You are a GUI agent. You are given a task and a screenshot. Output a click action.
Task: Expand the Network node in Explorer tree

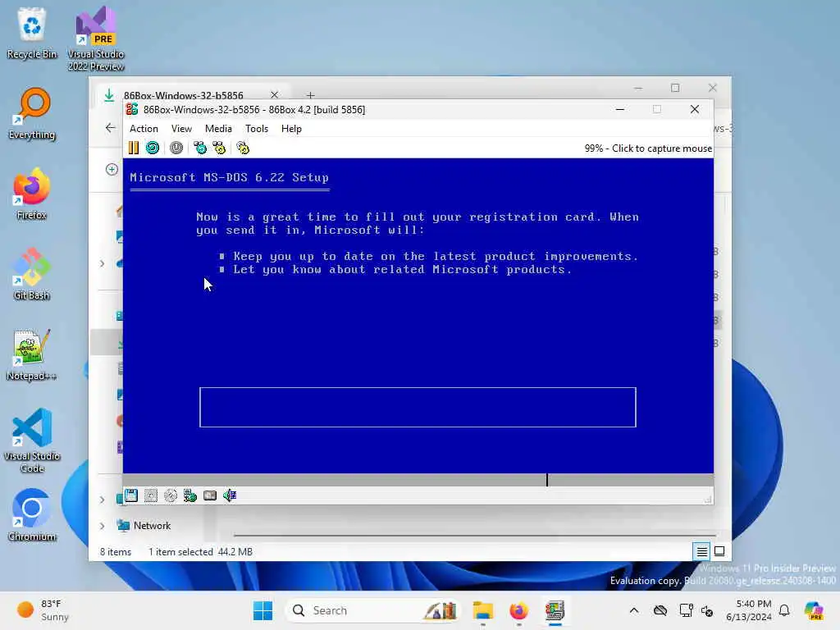[103, 526]
